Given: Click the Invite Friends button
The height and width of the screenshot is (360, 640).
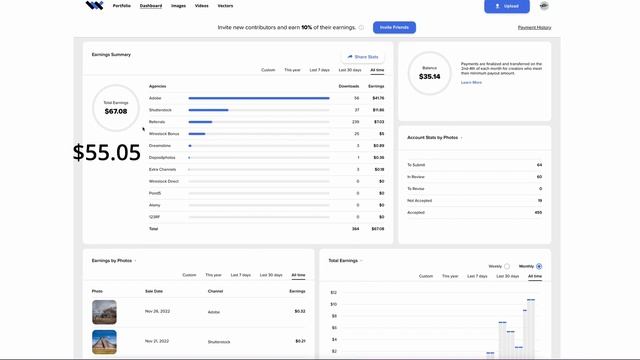Looking at the screenshot, I should click(394, 27).
